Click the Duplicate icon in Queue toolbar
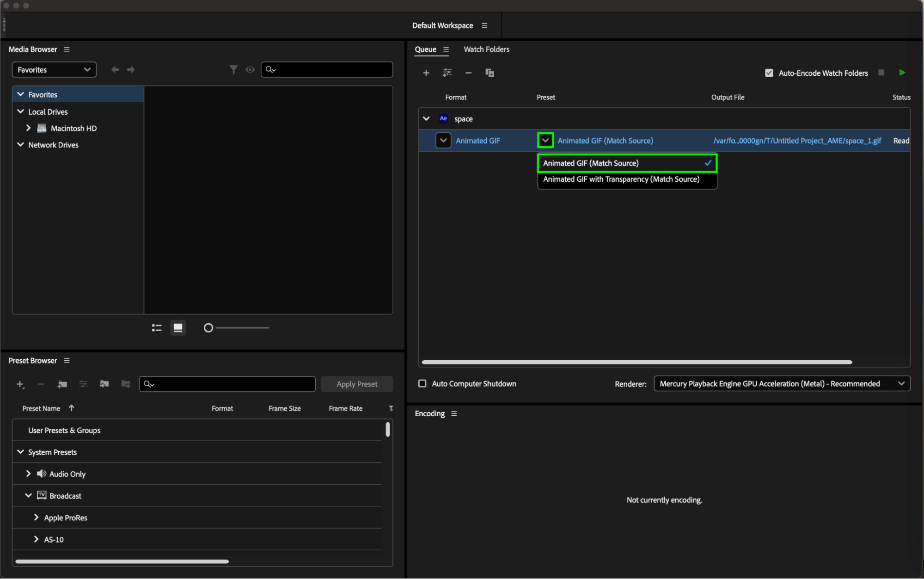Image resolution: width=924 pixels, height=579 pixels. 489,73
